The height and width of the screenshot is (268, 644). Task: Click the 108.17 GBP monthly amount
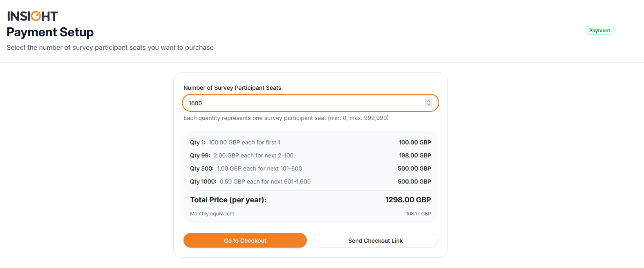(x=418, y=214)
